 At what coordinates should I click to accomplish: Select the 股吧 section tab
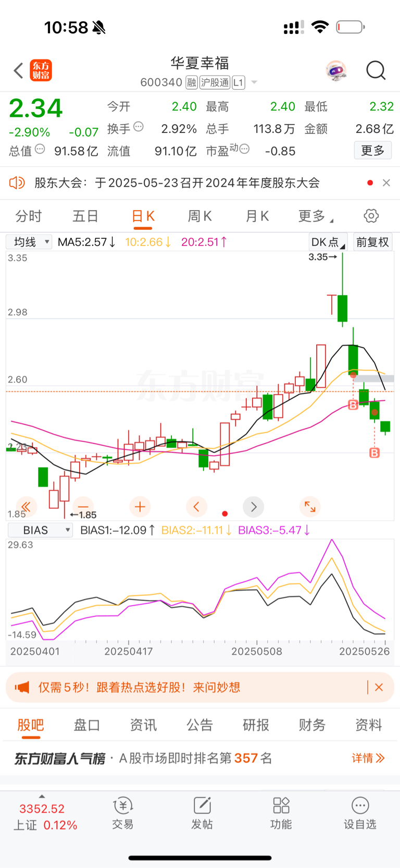31,725
